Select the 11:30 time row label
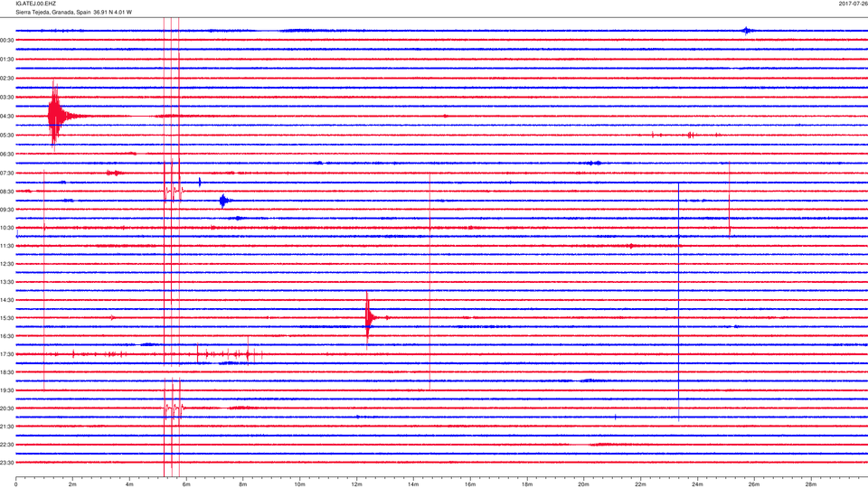 7,246
